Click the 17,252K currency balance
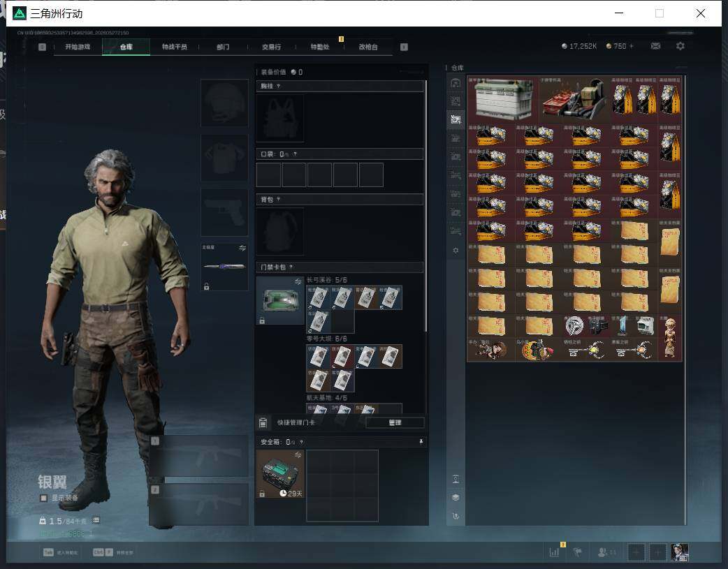The image size is (728, 569). (x=579, y=46)
